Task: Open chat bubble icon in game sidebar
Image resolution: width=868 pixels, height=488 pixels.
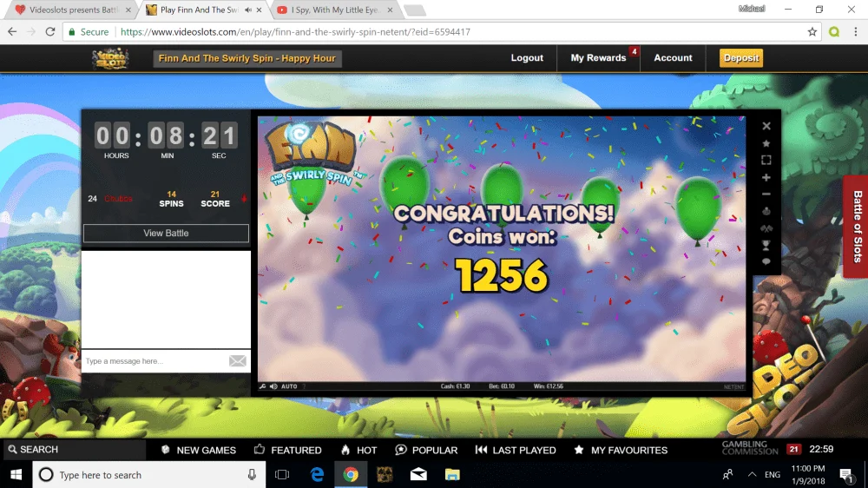Action: click(x=766, y=261)
